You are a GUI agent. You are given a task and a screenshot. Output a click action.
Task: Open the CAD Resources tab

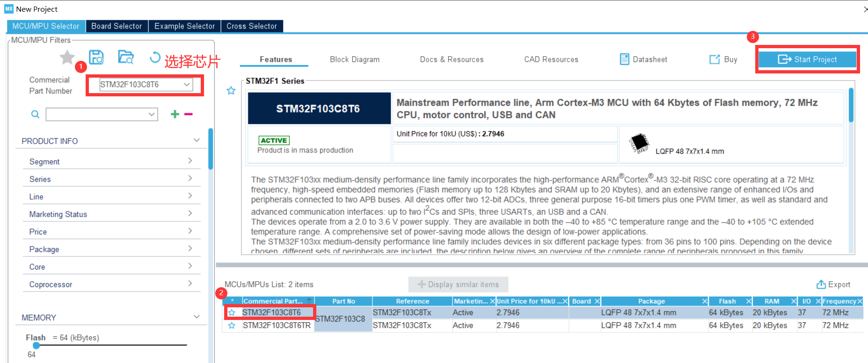pyautogui.click(x=551, y=59)
